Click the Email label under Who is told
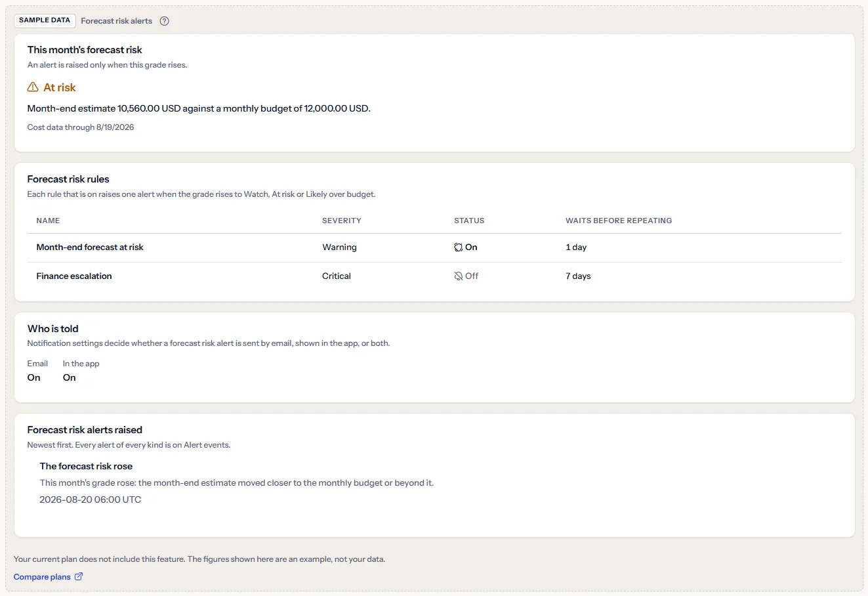 pos(37,364)
